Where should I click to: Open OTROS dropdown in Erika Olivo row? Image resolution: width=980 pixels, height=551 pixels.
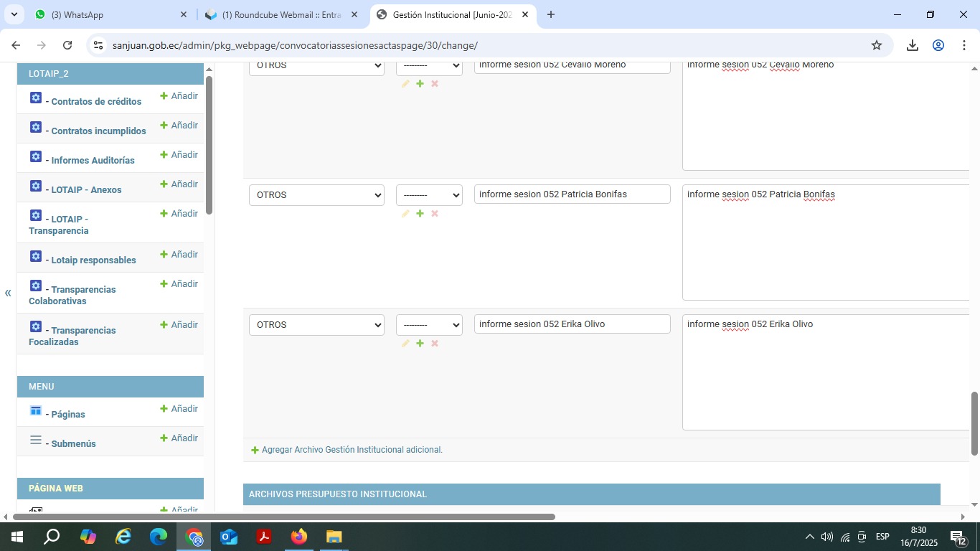[x=316, y=325]
